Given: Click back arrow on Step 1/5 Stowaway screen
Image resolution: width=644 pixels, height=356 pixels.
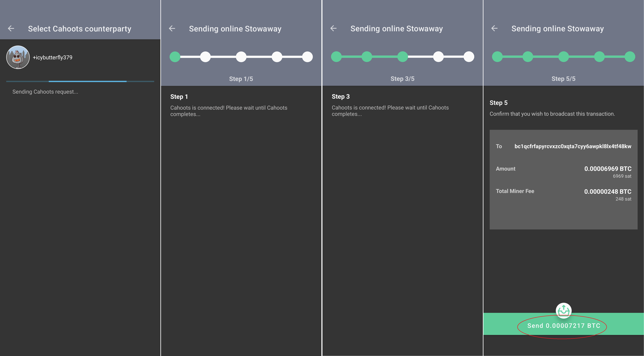Looking at the screenshot, I should [x=172, y=28].
